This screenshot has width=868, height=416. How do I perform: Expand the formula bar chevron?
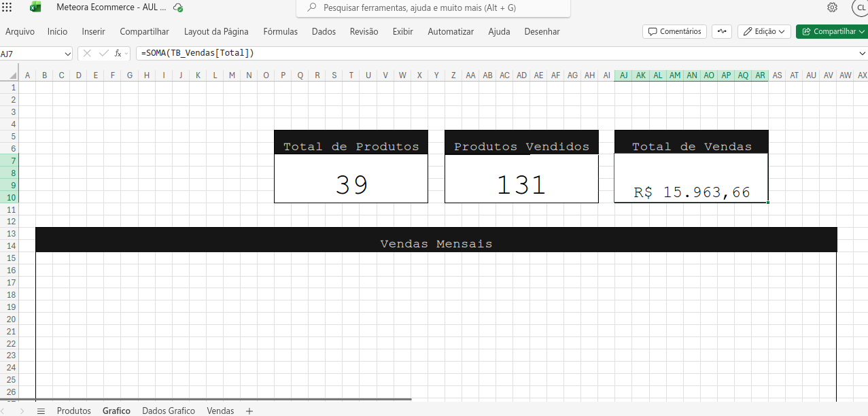[x=863, y=53]
